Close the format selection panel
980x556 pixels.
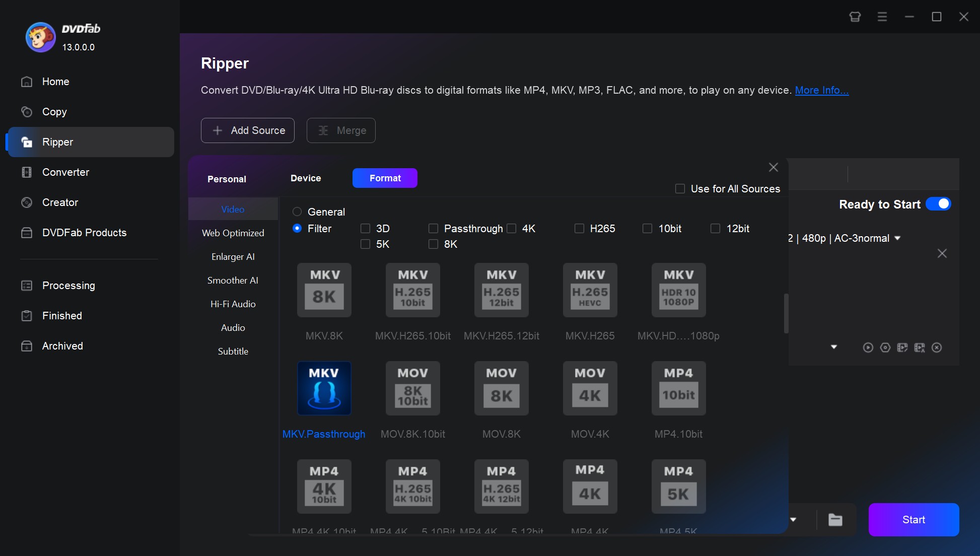pyautogui.click(x=774, y=167)
